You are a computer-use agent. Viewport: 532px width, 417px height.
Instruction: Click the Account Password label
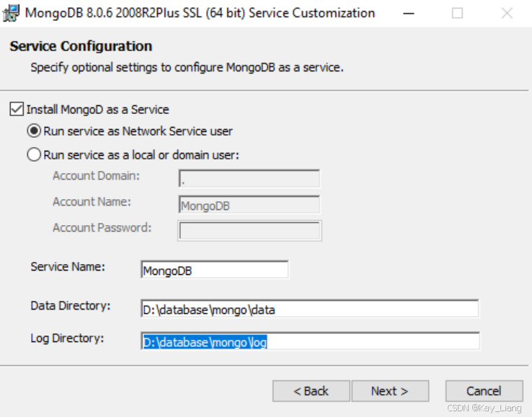coord(102,228)
